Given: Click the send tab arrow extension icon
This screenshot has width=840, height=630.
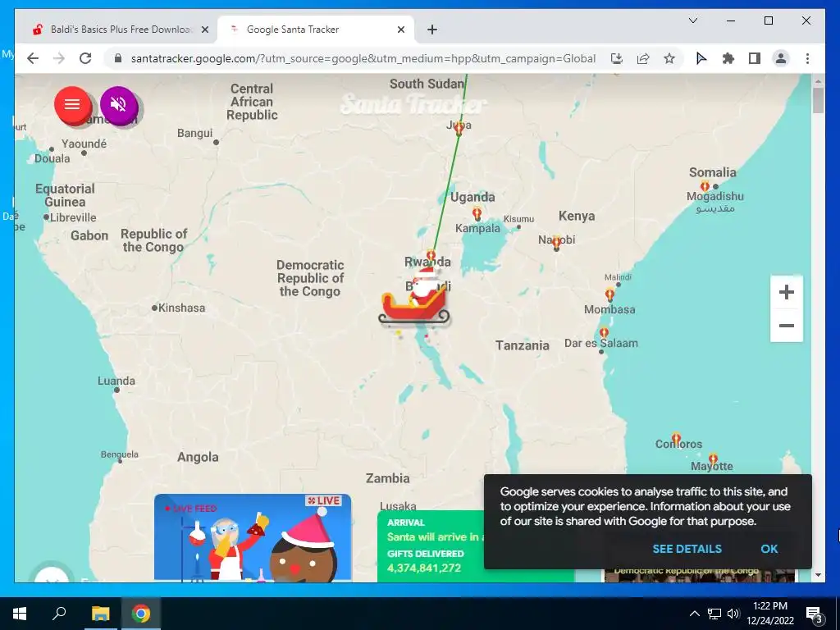Looking at the screenshot, I should 701,58.
